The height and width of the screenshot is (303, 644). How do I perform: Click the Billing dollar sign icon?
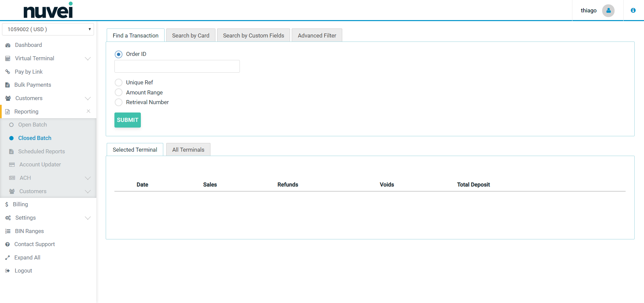7,204
